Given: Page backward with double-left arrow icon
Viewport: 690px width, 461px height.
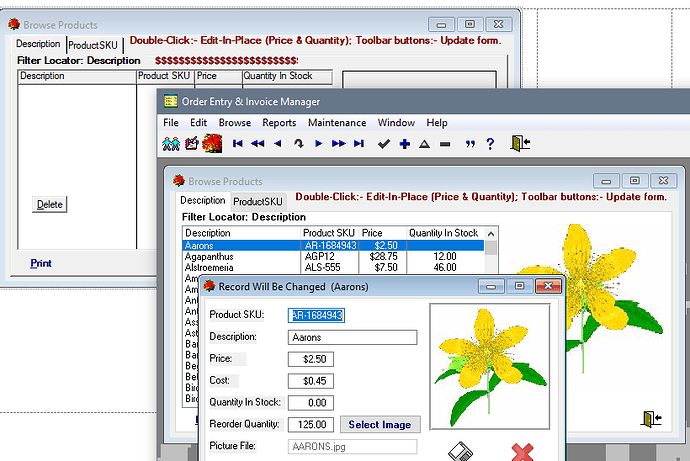Looking at the screenshot, I should click(x=257, y=143).
